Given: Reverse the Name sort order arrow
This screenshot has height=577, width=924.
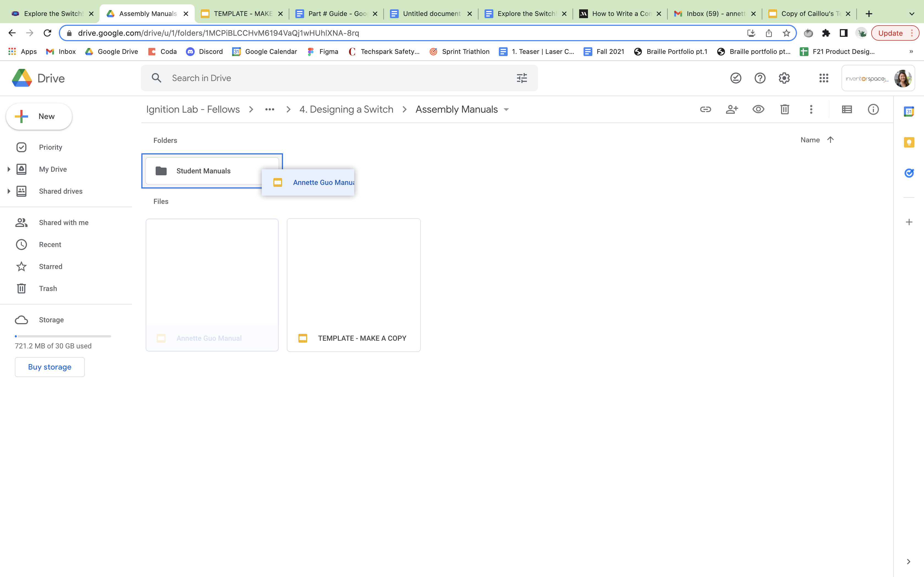Looking at the screenshot, I should pyautogui.click(x=831, y=140).
